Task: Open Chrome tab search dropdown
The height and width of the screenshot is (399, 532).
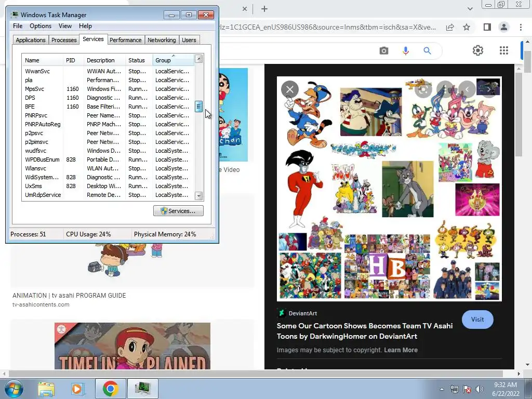Action: point(470,9)
